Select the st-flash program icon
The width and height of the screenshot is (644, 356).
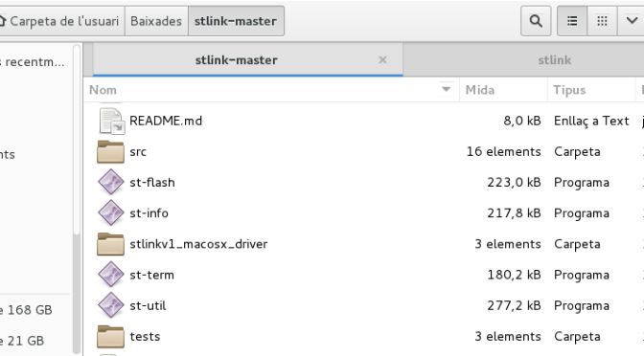111,182
